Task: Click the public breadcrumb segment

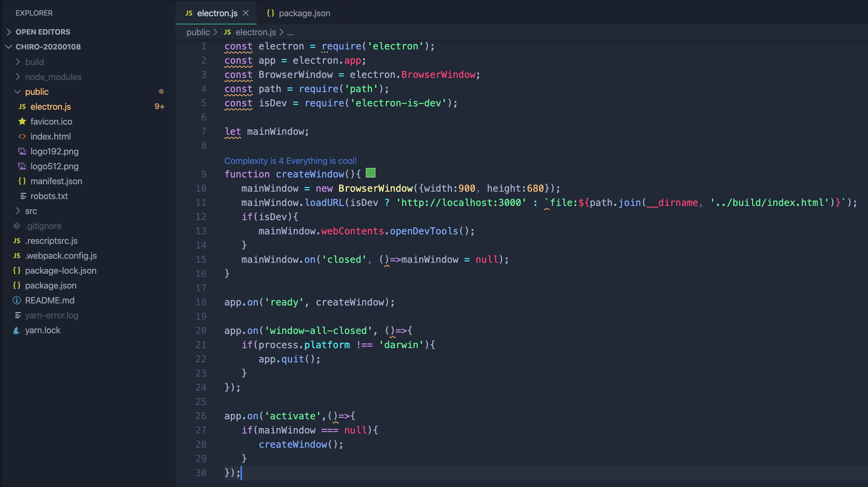Action: [x=198, y=32]
